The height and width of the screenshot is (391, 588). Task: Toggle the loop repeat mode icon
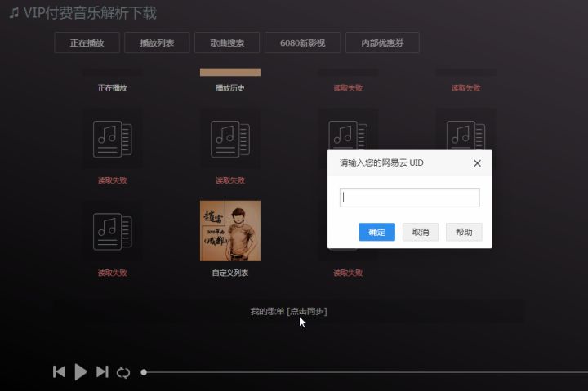point(123,372)
